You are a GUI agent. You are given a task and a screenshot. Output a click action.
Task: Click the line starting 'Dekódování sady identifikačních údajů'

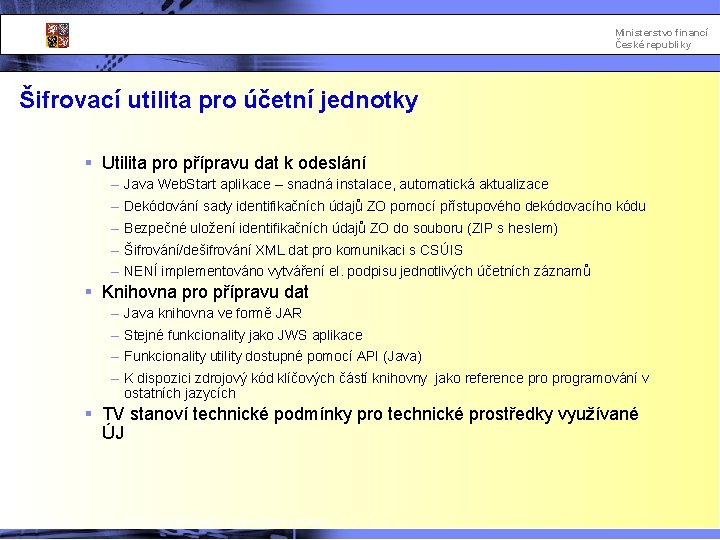385,206
